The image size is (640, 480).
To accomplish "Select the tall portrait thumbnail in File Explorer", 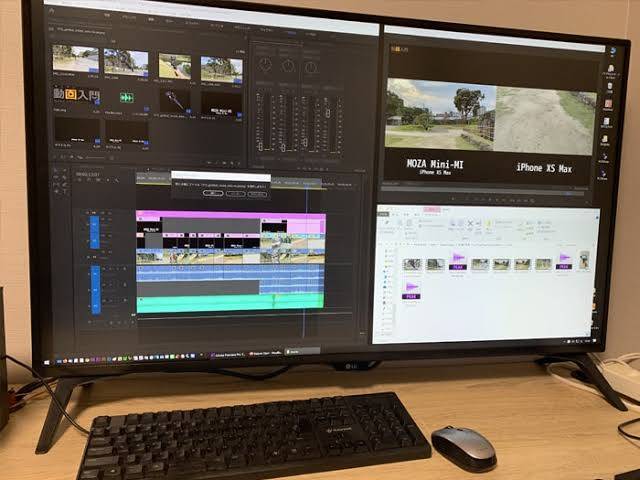I will (584, 260).
